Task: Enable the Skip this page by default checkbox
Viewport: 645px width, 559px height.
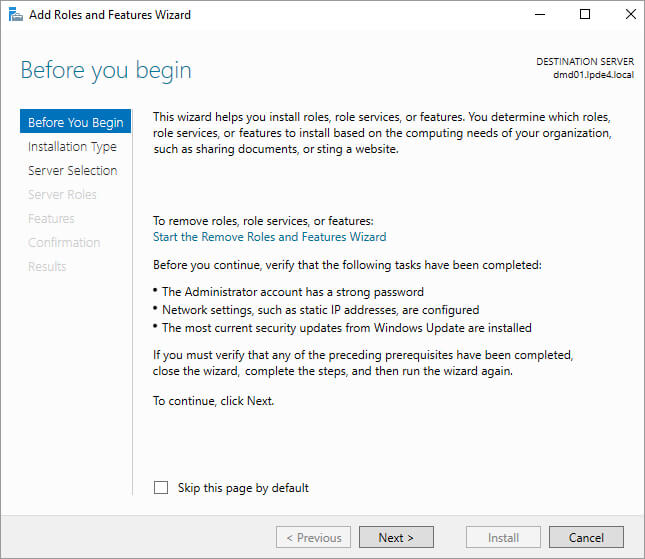Action: click(161, 488)
